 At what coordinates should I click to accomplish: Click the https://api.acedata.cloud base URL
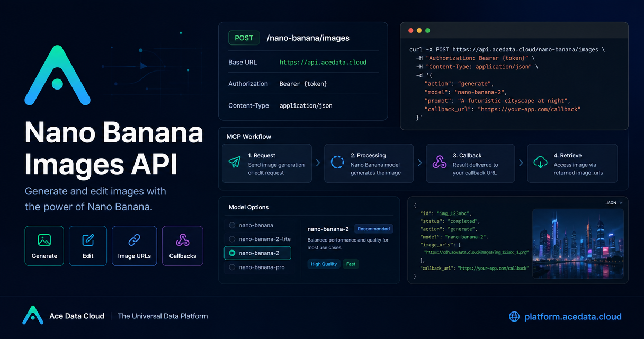point(323,62)
